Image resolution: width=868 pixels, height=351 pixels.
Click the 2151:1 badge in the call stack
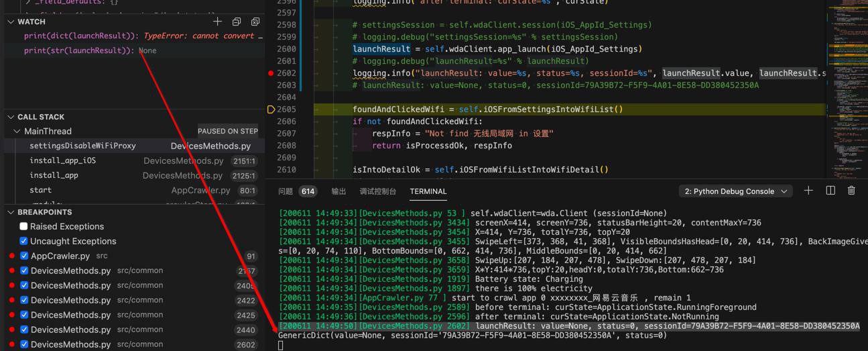click(244, 161)
